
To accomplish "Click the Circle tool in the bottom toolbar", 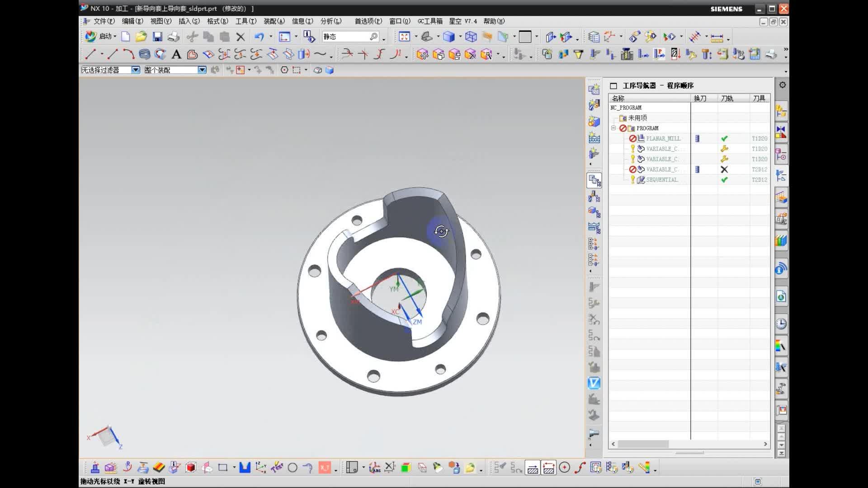I will 292,468.
